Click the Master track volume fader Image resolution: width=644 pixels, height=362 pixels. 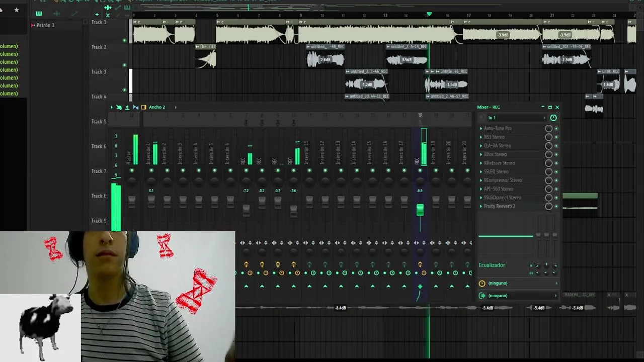point(132,201)
